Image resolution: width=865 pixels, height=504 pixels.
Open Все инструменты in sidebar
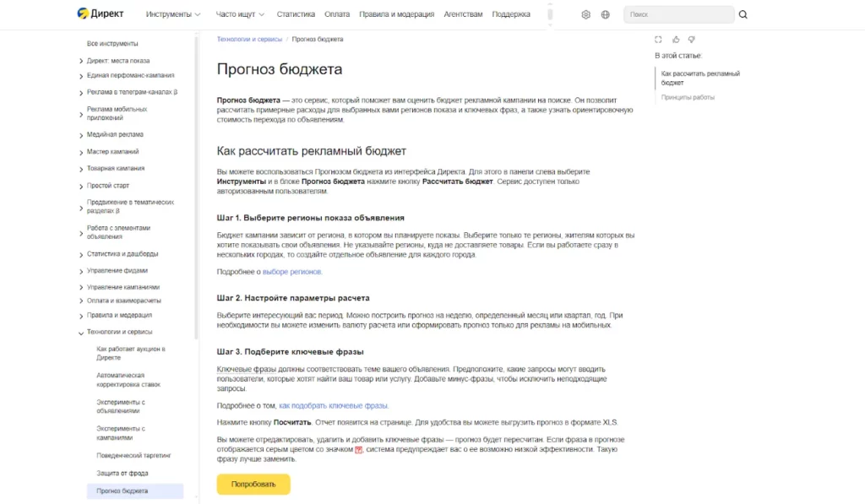point(112,44)
